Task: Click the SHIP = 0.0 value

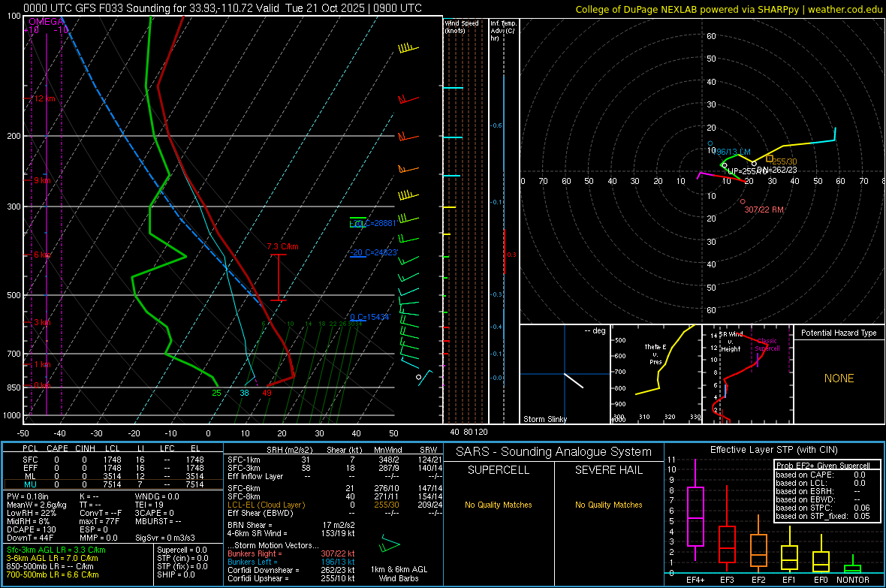Action: tap(176, 574)
